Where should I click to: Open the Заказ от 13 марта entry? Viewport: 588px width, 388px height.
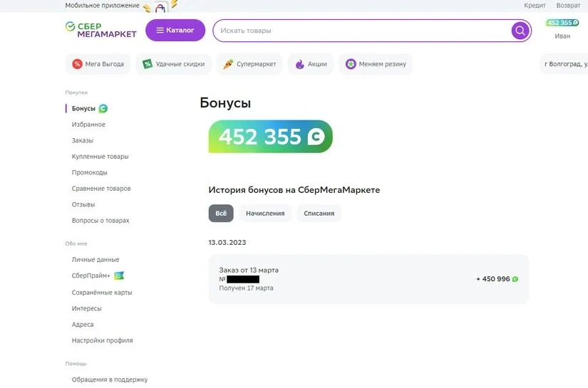click(x=368, y=279)
